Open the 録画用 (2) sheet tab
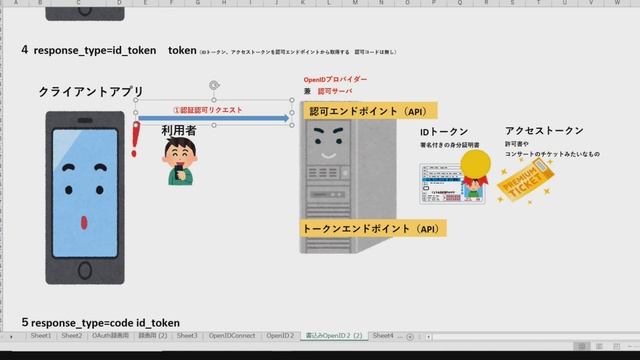This screenshot has width=640, height=360. pos(153,336)
